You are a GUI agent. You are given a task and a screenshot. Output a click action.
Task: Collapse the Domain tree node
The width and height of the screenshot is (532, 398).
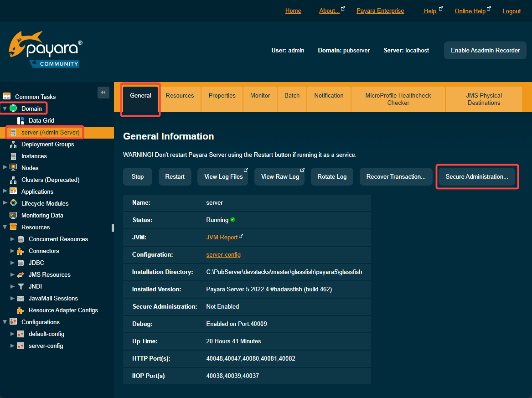(5, 109)
